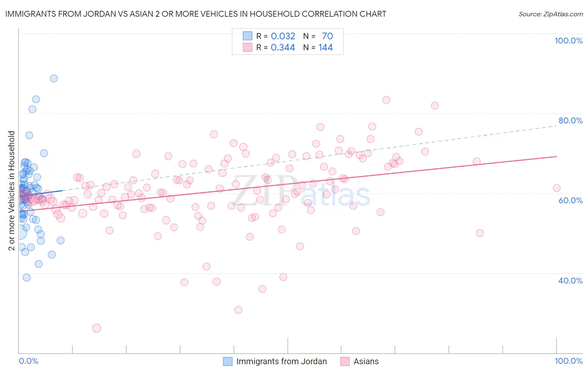Click the blue swatch beside R = 0.032

pos(248,36)
